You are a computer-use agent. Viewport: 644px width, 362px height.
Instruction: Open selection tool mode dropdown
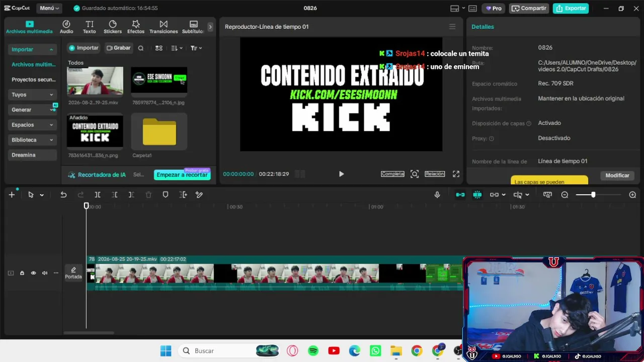click(42, 195)
